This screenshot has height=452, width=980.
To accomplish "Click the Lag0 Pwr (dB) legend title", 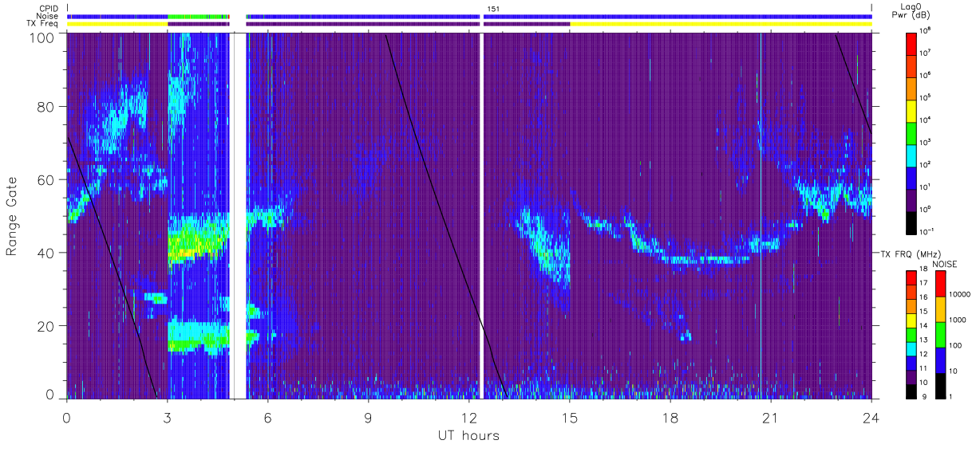I will [x=911, y=12].
